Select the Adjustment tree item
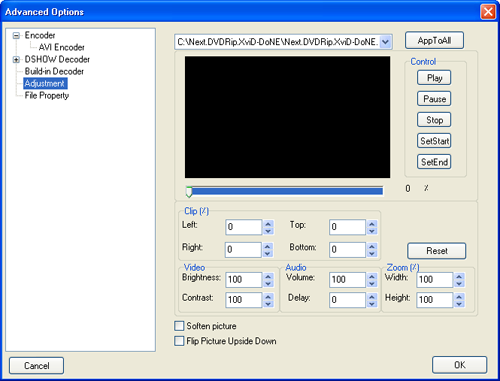 point(45,83)
